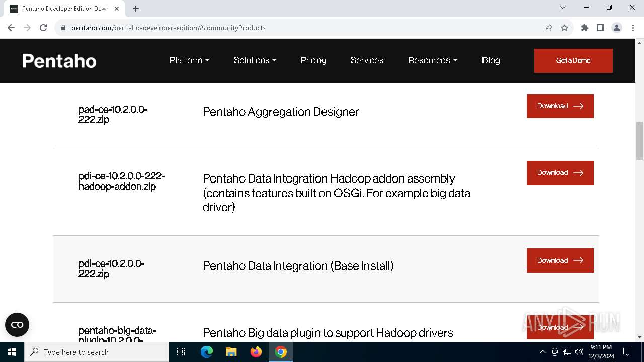Launch Firefox from the taskbar
This screenshot has width=644, height=362.
pos(256,352)
